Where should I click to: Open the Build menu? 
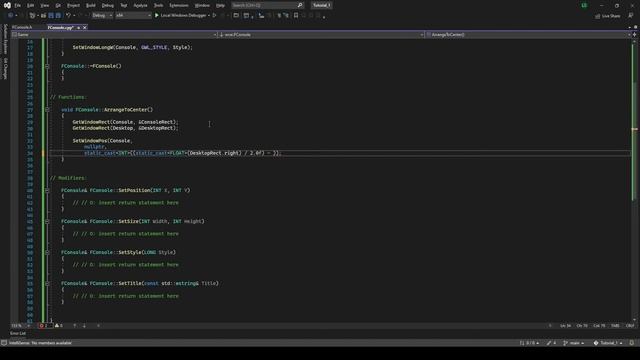[91, 5]
